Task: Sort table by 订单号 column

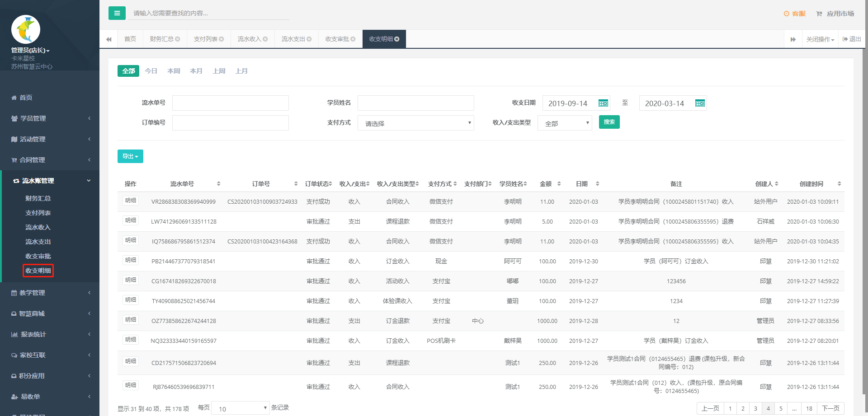Action: tap(296, 184)
